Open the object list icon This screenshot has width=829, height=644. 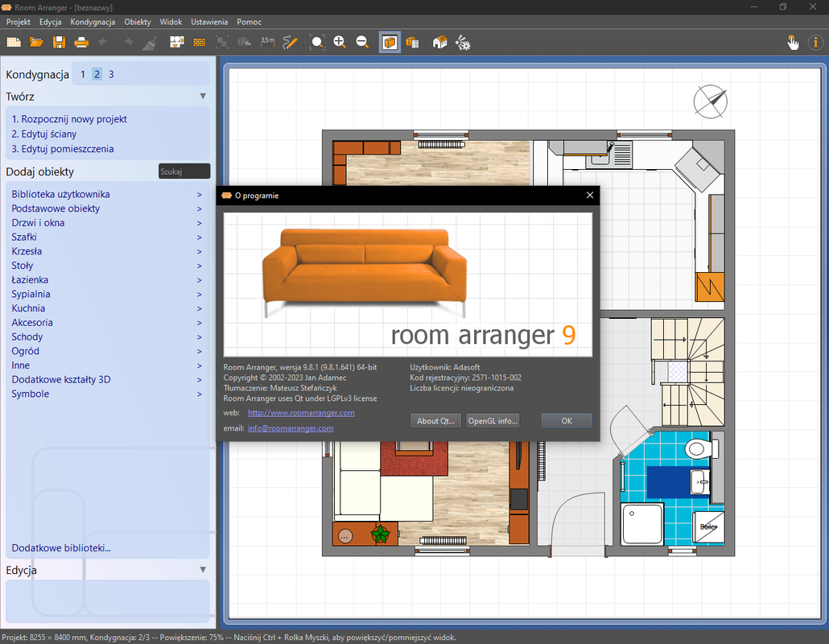[x=412, y=43]
